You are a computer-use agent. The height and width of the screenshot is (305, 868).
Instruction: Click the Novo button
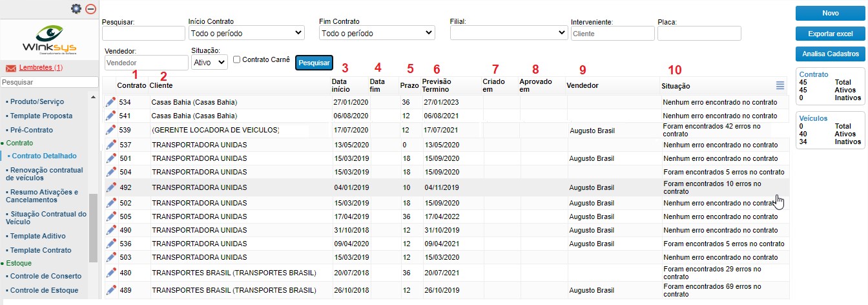coord(831,13)
